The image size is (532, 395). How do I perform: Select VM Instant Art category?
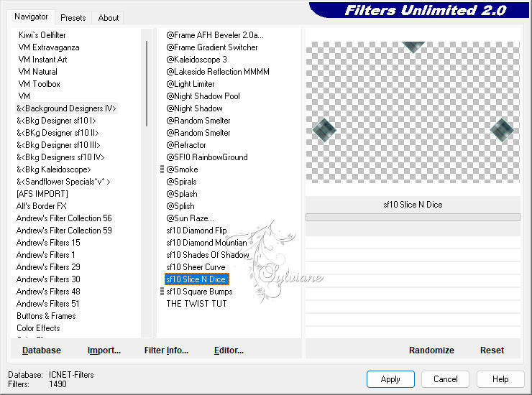[x=42, y=60]
